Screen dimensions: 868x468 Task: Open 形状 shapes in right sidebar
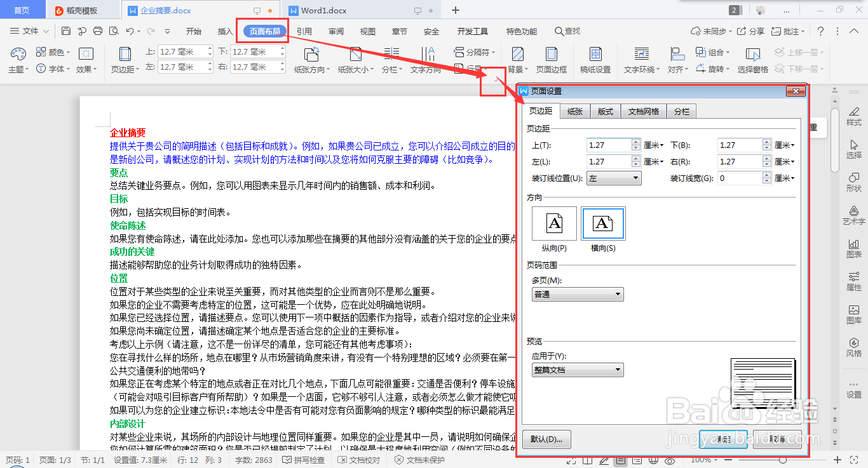[x=854, y=181]
